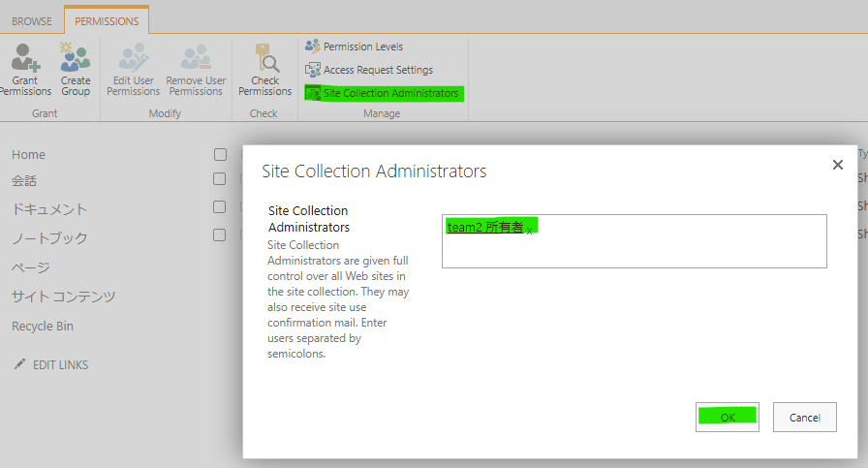The image size is (868, 468).
Task: Cancel the administrators dialog
Action: pyautogui.click(x=804, y=417)
